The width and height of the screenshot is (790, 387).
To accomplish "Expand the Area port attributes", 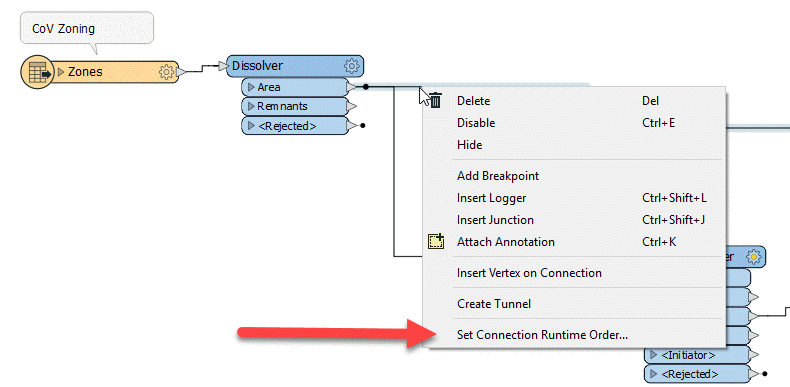I will [x=251, y=87].
